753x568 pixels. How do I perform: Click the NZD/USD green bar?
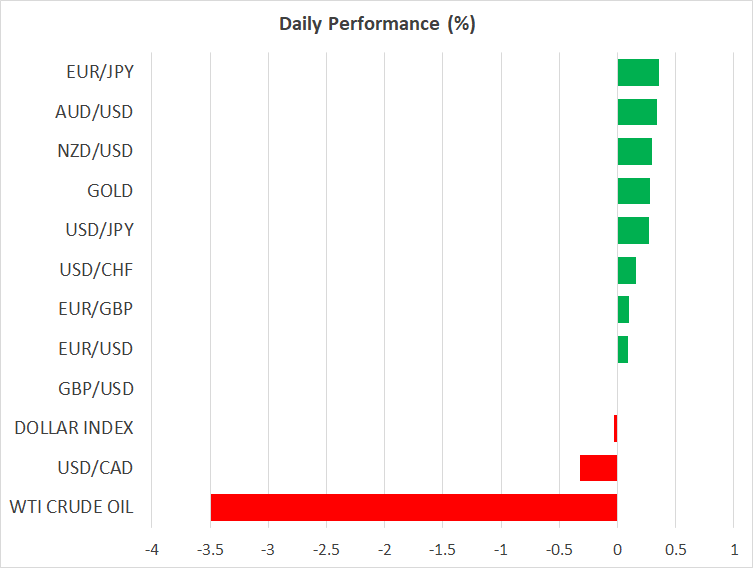pos(634,151)
